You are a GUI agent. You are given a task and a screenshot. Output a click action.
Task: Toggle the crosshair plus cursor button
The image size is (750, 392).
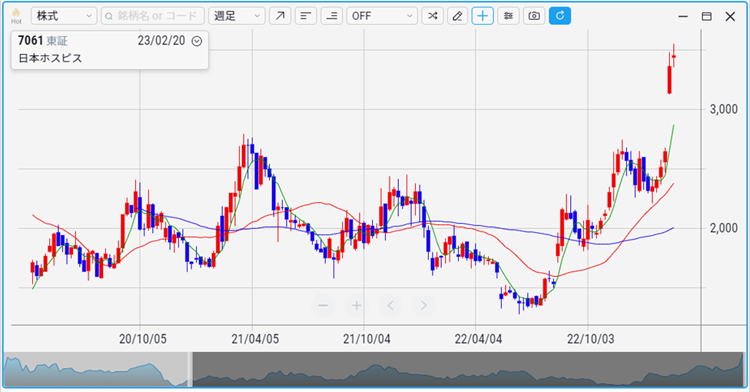click(483, 16)
